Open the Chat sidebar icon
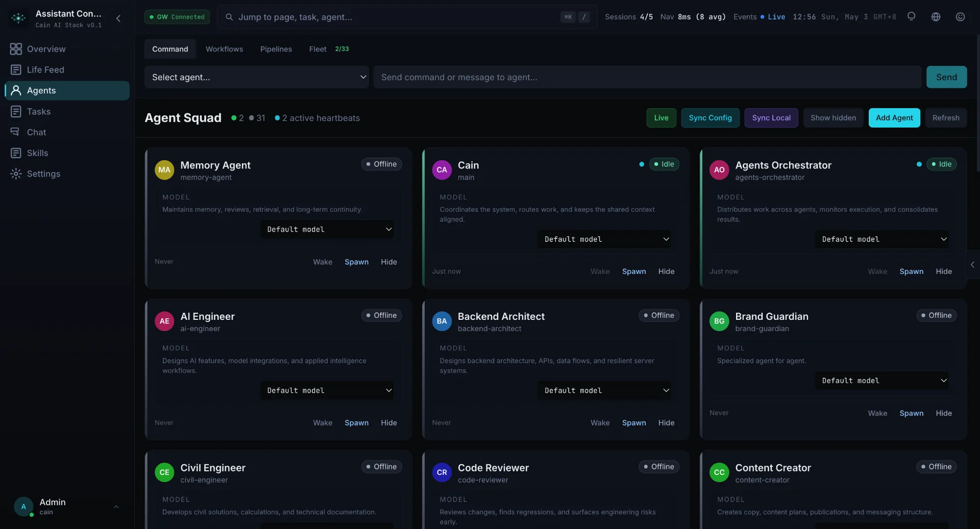This screenshot has height=529, width=980. 16,132
